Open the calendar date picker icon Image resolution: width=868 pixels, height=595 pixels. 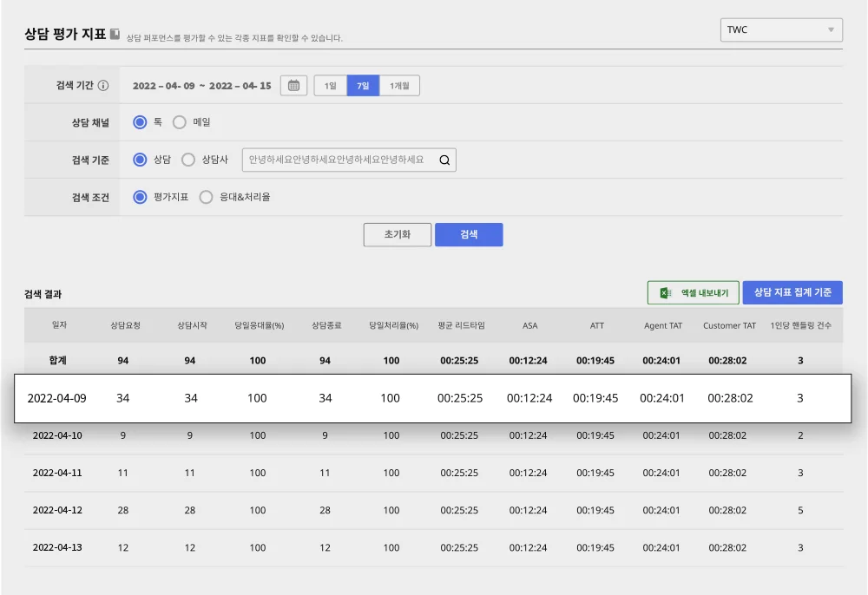[x=293, y=86]
